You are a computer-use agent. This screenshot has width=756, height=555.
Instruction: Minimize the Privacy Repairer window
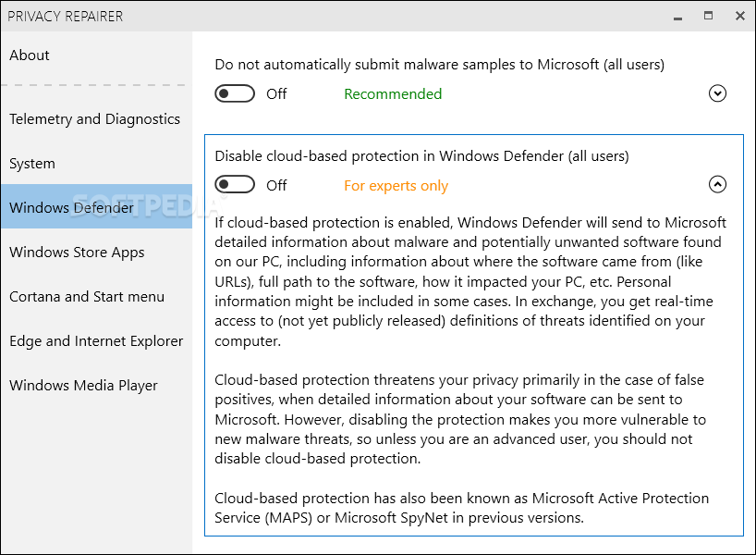[677, 17]
